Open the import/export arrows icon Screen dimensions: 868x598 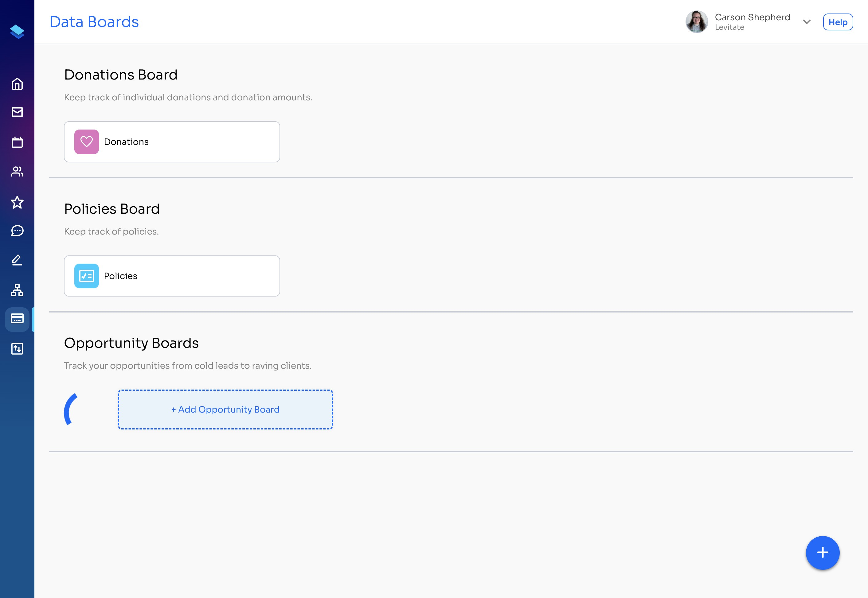pyautogui.click(x=17, y=349)
